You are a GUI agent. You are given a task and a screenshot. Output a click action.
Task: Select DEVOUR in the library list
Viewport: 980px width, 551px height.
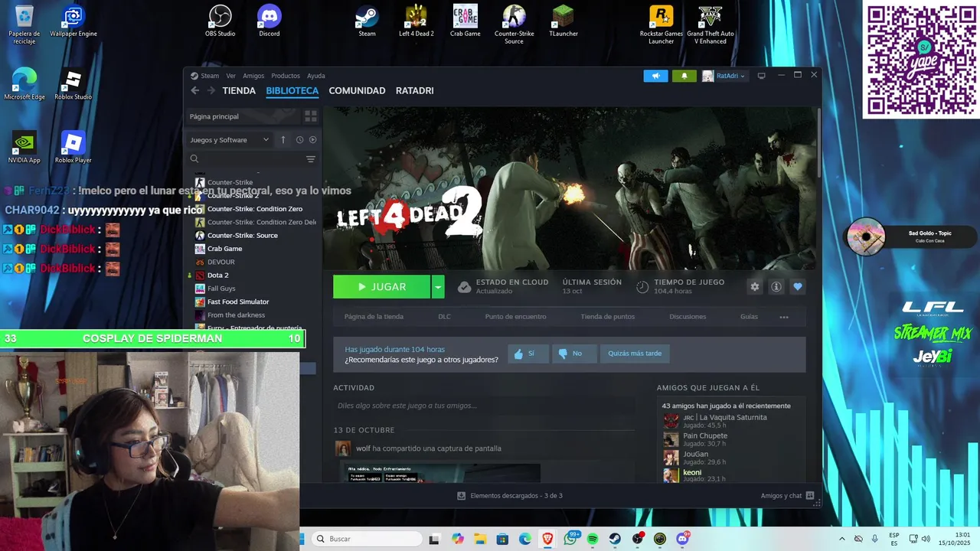pos(220,262)
